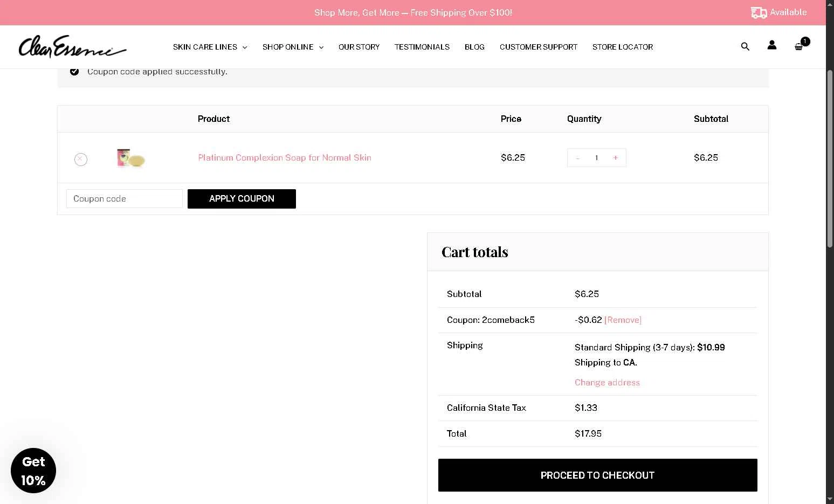Open the site search icon

[x=745, y=46]
